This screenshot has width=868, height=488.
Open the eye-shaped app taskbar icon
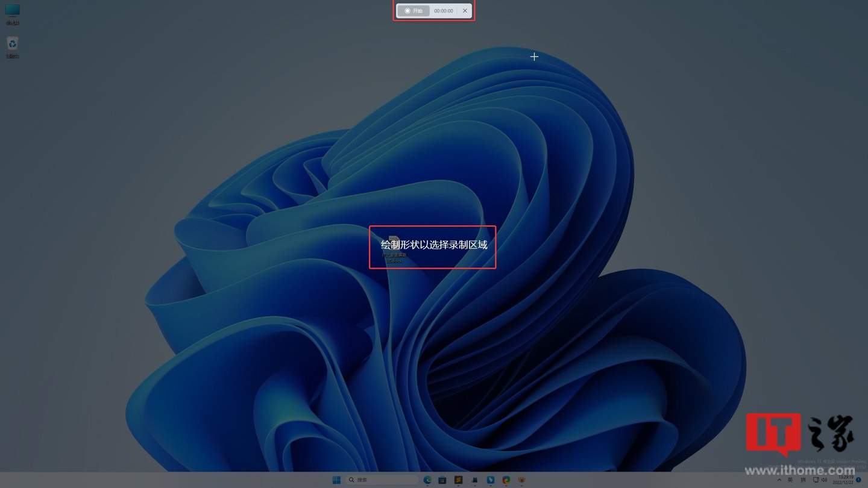click(521, 480)
